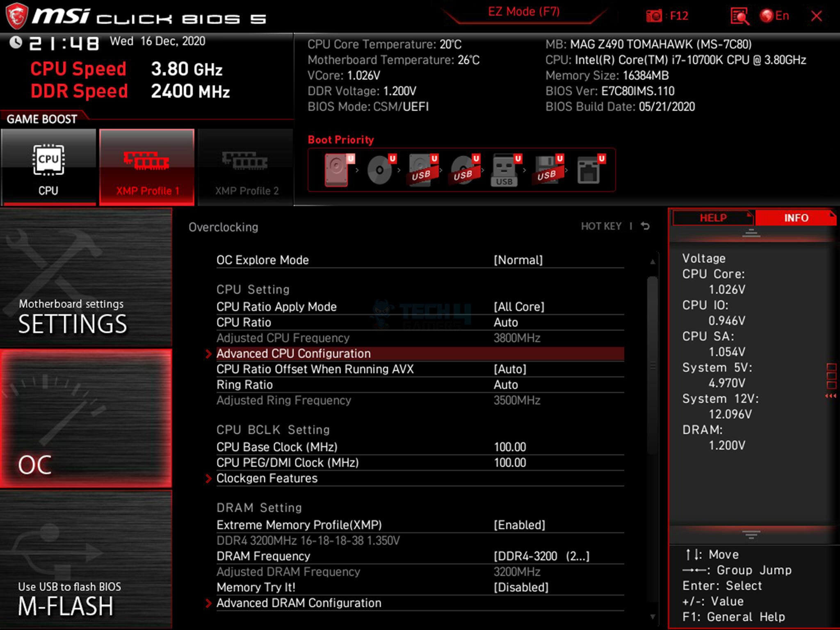840x630 pixels.
Task: Click the HOT KEY button
Action: point(601,226)
